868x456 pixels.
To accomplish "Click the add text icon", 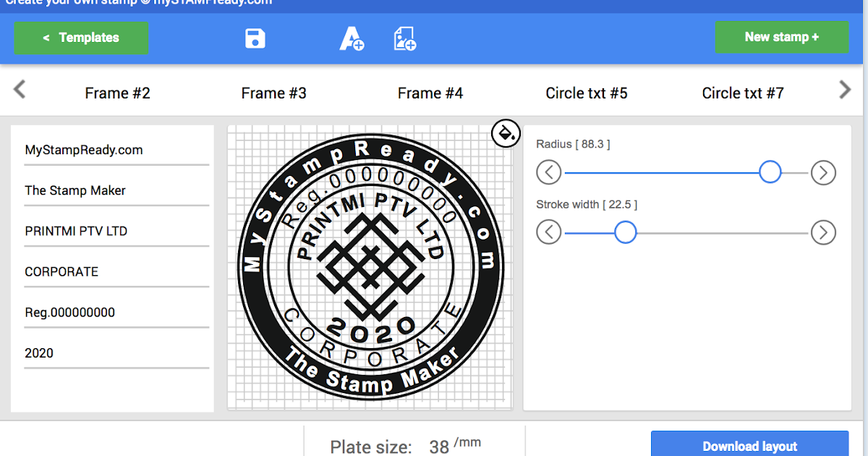I will click(x=352, y=38).
